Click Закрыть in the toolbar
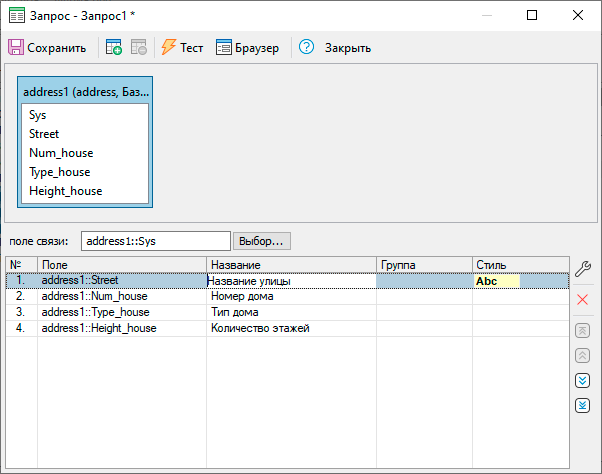This screenshot has height=474, width=602. point(347,47)
